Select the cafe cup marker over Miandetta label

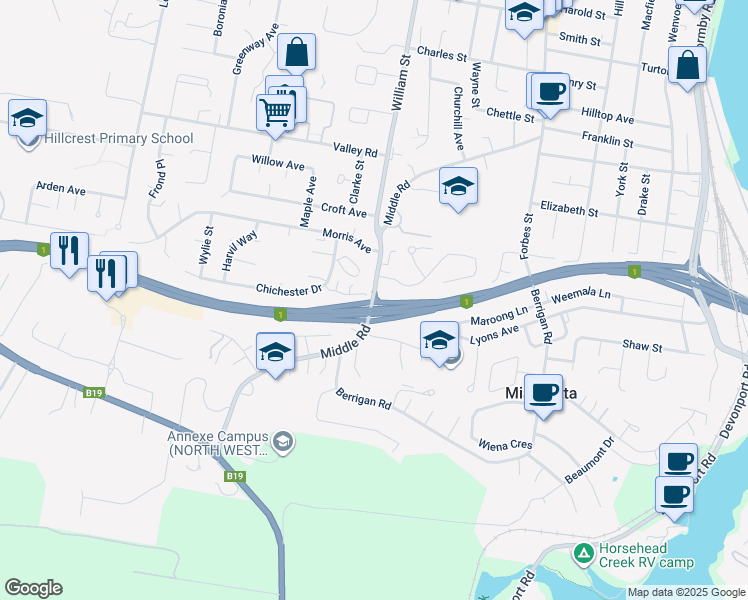point(543,393)
